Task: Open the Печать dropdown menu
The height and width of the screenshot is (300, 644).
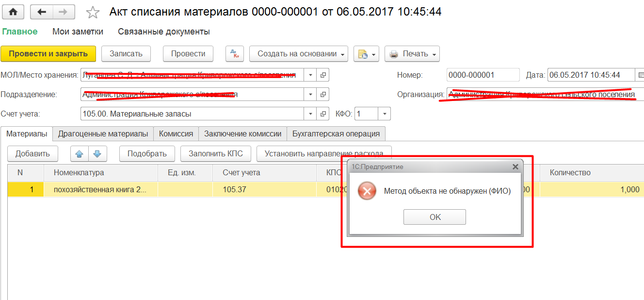Action: [x=412, y=54]
